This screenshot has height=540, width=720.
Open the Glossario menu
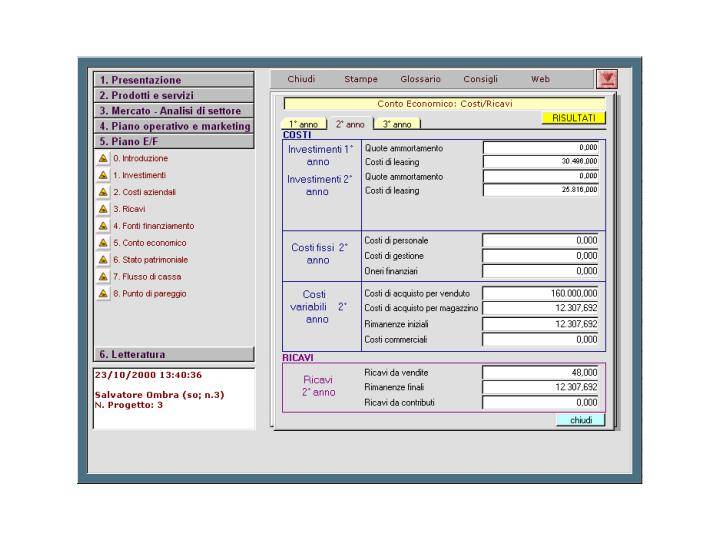[x=420, y=79]
